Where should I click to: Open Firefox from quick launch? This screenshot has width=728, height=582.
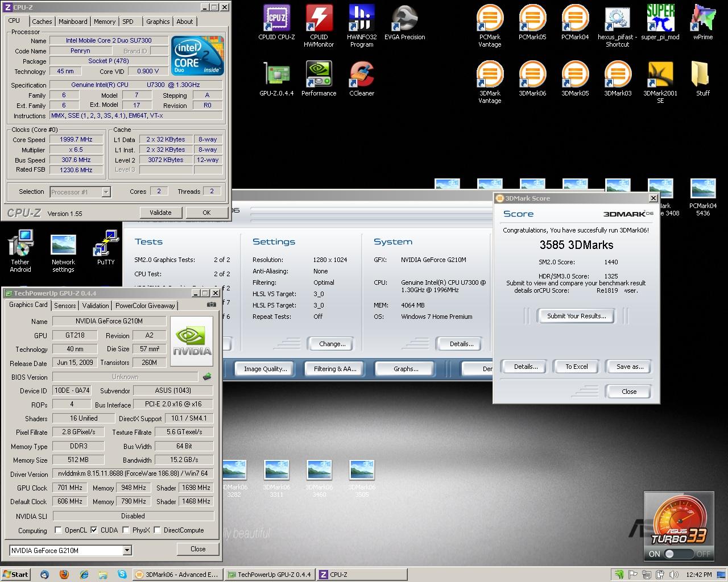pyautogui.click(x=64, y=575)
